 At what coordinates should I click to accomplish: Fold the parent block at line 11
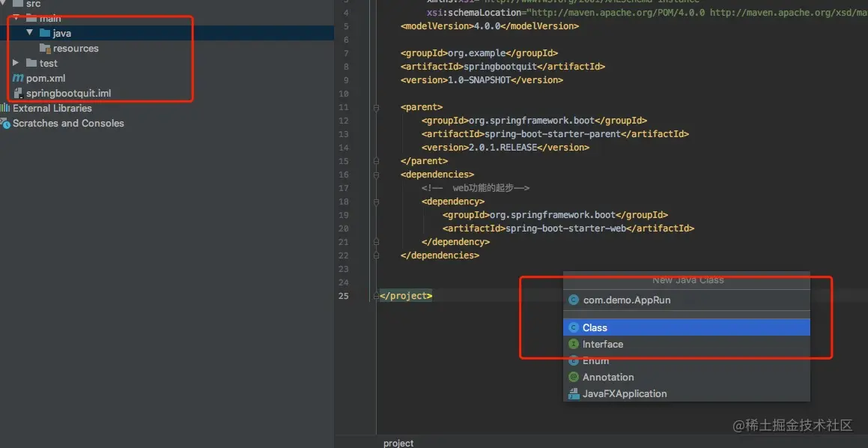pyautogui.click(x=377, y=107)
